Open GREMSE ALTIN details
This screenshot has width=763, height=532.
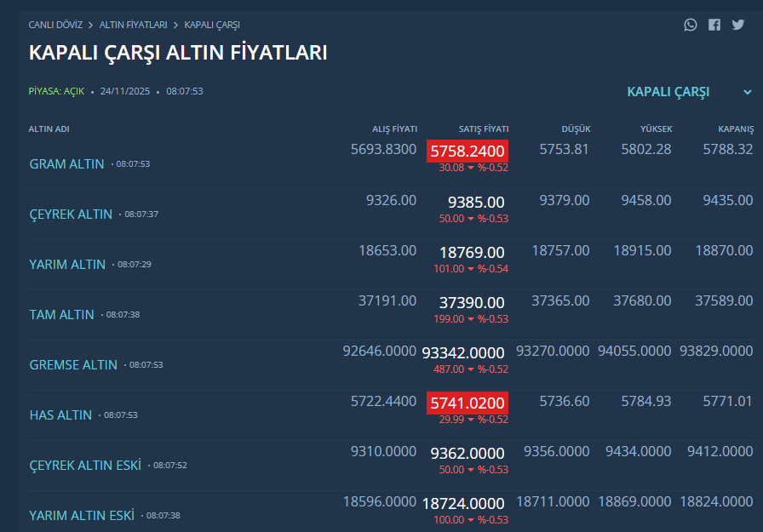(x=73, y=364)
